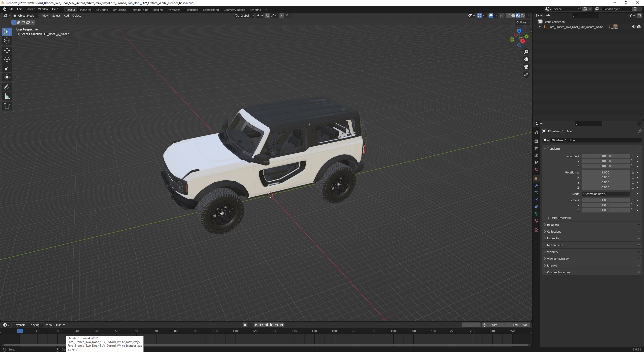Switch to the UV Editing workspace tab
The width and height of the screenshot is (644, 352).
pos(119,10)
